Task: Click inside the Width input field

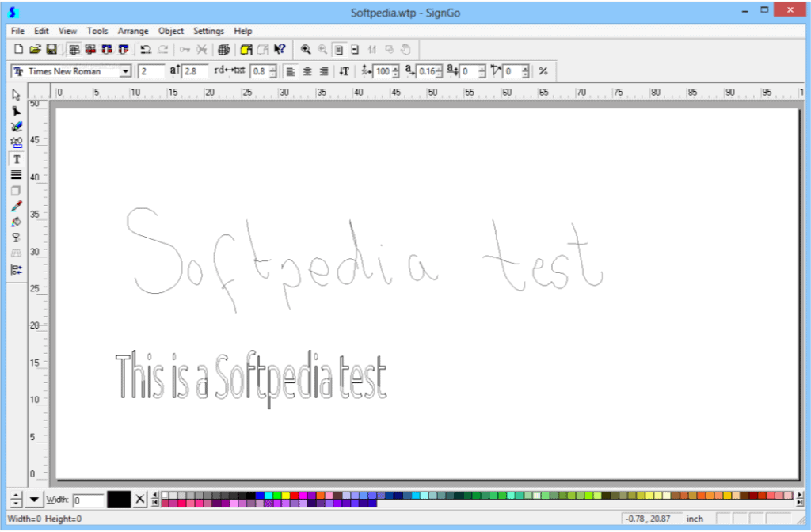Action: click(89, 500)
